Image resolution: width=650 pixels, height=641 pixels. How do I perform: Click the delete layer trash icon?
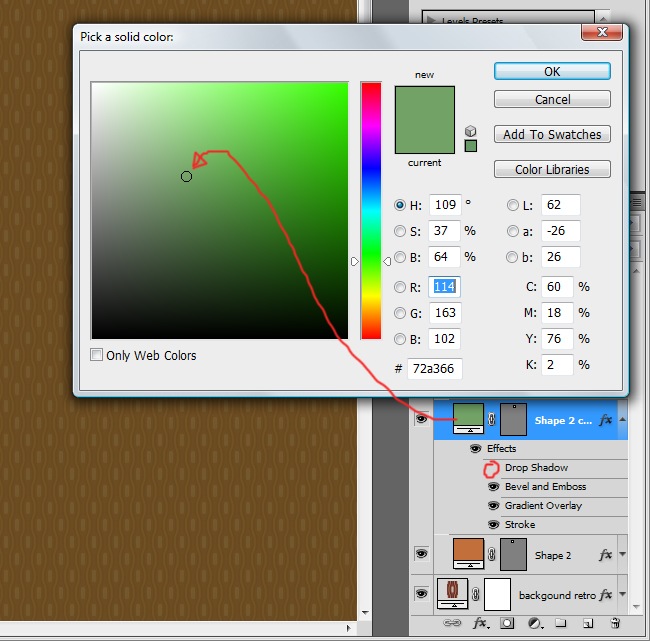[615, 623]
